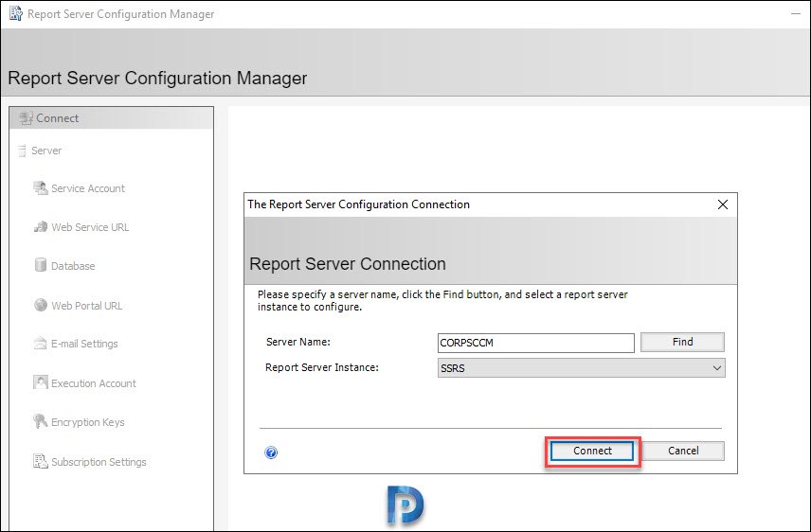Click the Connect sidebar icon
The image size is (811, 532).
point(26,118)
